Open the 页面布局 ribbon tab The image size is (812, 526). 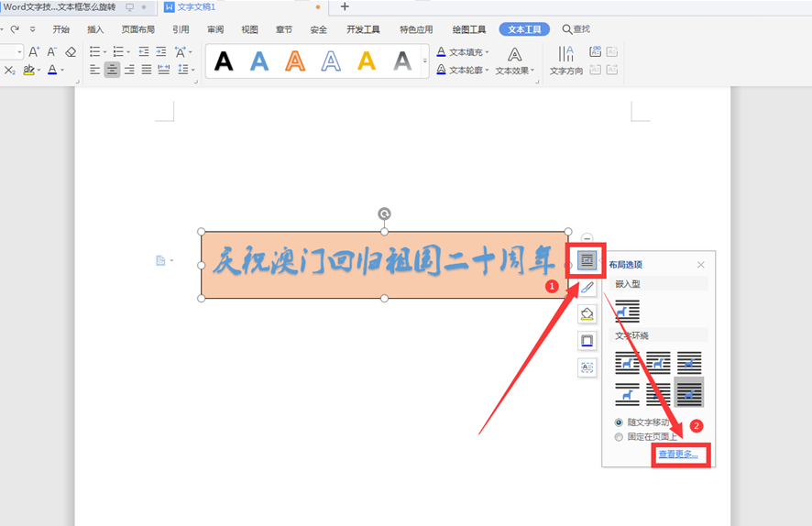click(x=138, y=29)
